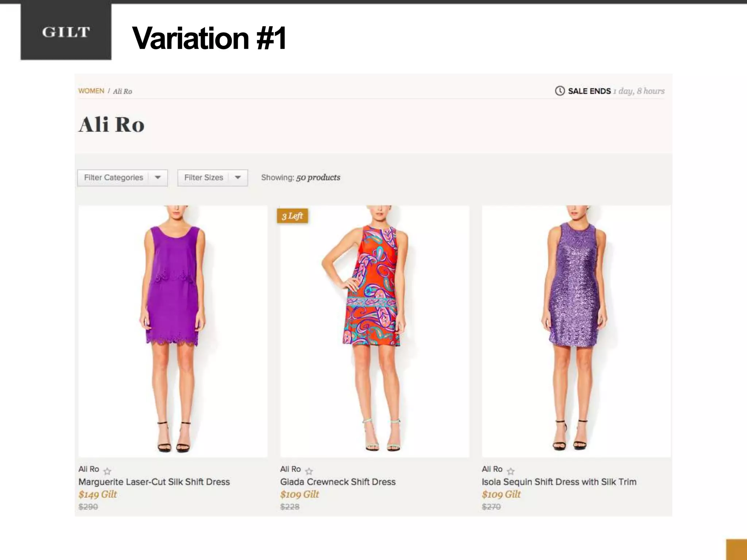Favorite star for Isola Sequin Shift Dress
Image resolution: width=747 pixels, height=560 pixels.
pyautogui.click(x=511, y=471)
